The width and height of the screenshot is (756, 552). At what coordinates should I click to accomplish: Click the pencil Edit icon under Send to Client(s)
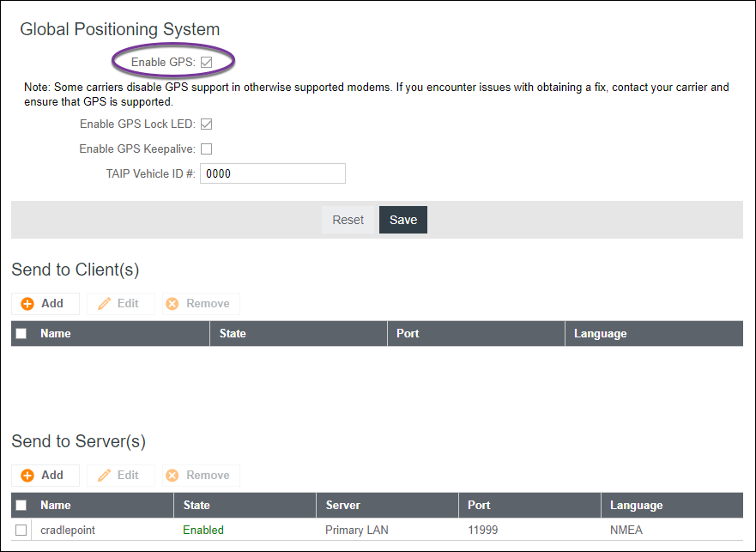point(105,304)
